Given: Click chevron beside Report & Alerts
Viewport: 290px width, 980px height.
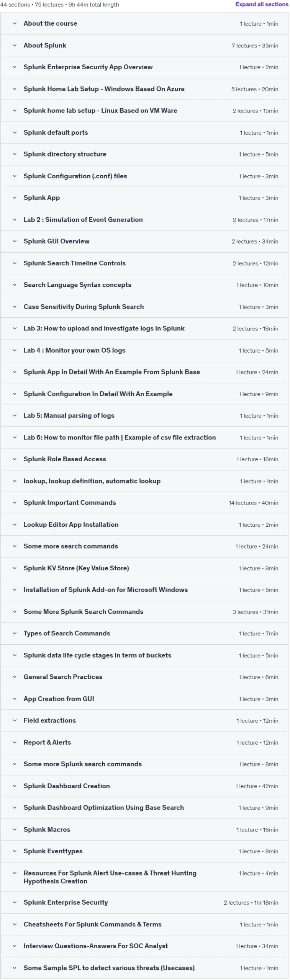Looking at the screenshot, I should coord(15,742).
